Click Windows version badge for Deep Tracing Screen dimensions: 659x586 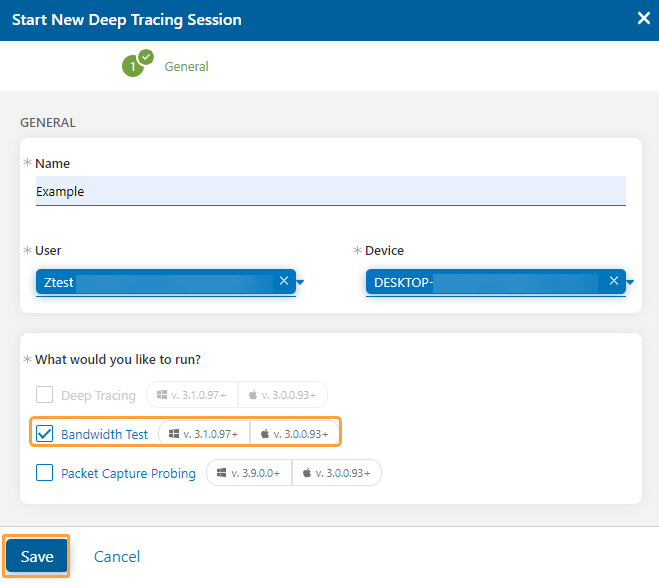192,395
